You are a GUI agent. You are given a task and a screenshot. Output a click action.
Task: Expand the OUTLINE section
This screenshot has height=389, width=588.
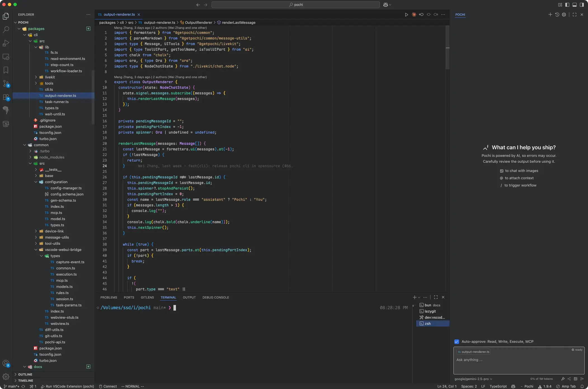tap(25, 374)
